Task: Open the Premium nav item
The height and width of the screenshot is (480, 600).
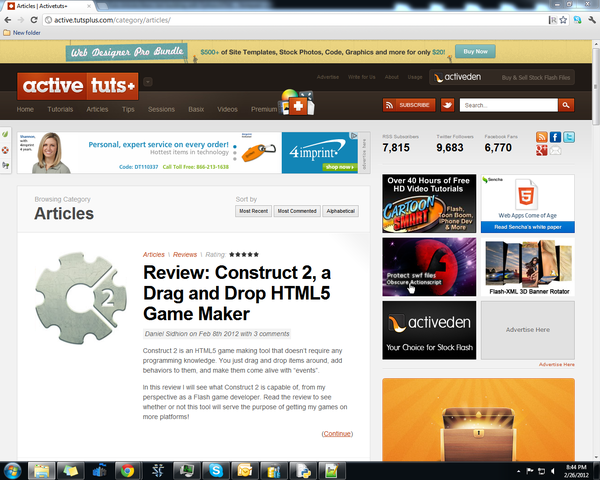Action: [x=264, y=109]
